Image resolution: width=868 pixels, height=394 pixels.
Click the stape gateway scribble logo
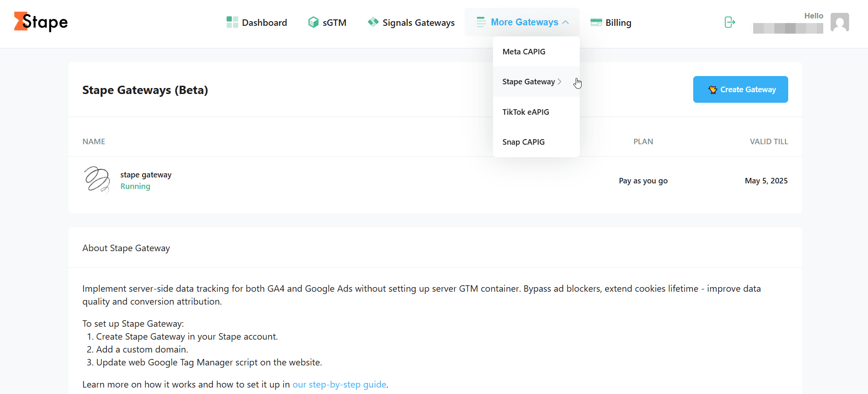(97, 179)
